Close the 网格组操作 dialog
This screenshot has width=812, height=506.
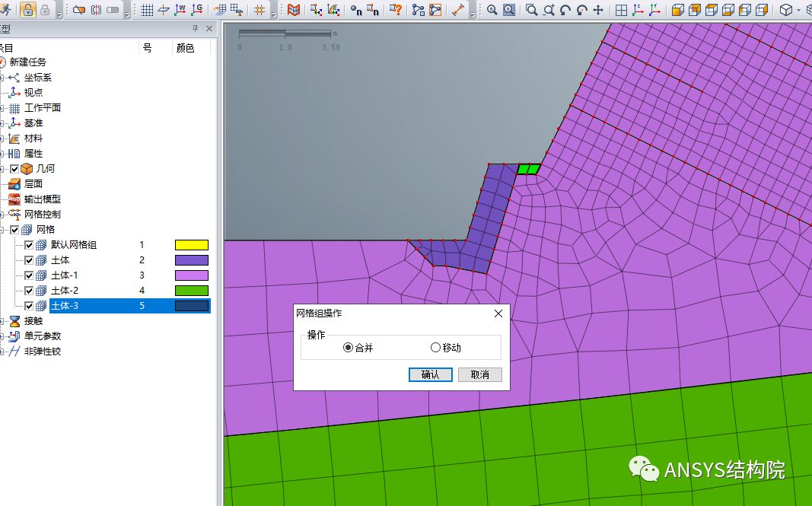[x=498, y=313]
